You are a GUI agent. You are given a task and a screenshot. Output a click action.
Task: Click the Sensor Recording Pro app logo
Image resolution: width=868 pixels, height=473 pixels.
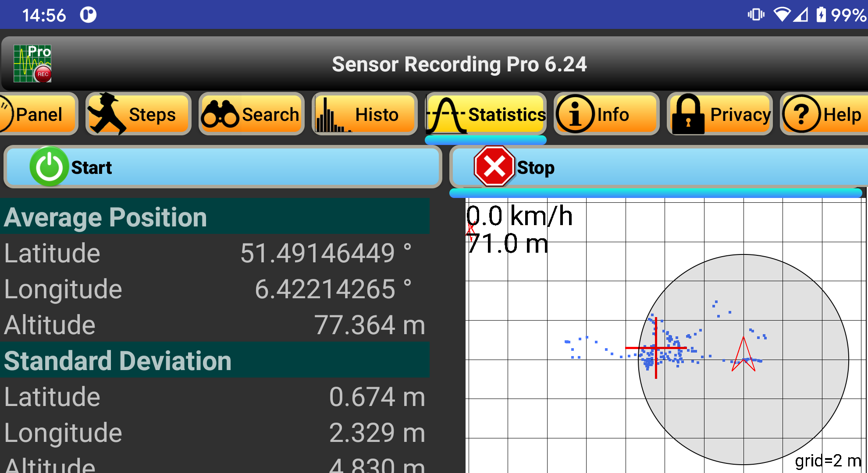point(32,63)
